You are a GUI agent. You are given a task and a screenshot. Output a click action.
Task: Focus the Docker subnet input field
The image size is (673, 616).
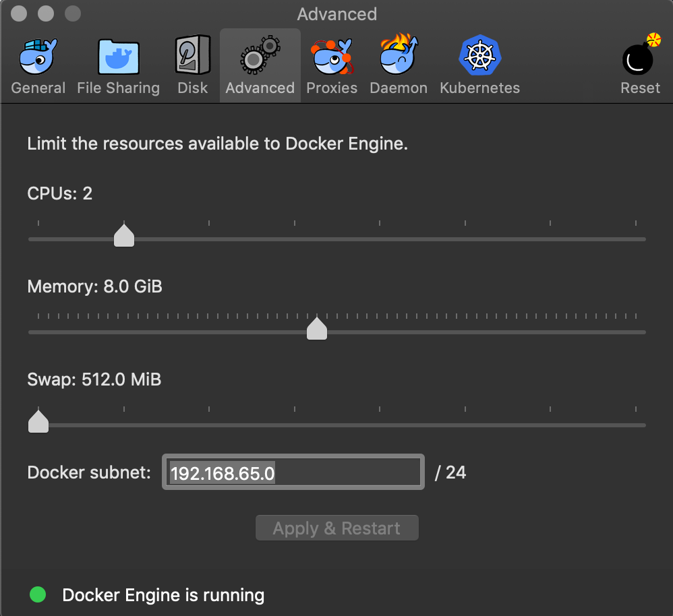(x=293, y=472)
